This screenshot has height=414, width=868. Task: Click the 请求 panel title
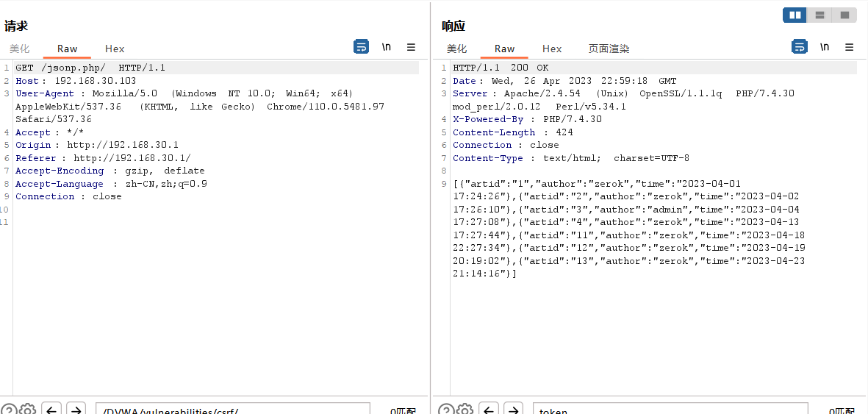[x=16, y=26]
